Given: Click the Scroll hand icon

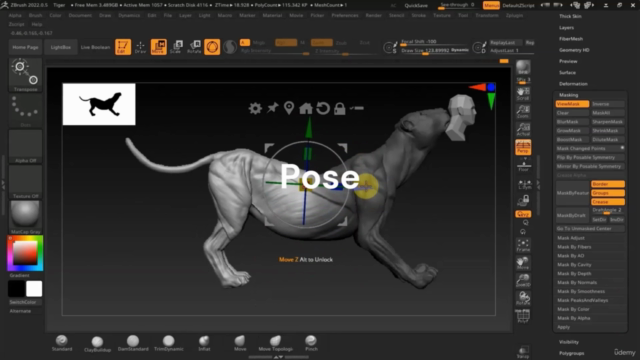Looking at the screenshot, I should coord(523,93).
